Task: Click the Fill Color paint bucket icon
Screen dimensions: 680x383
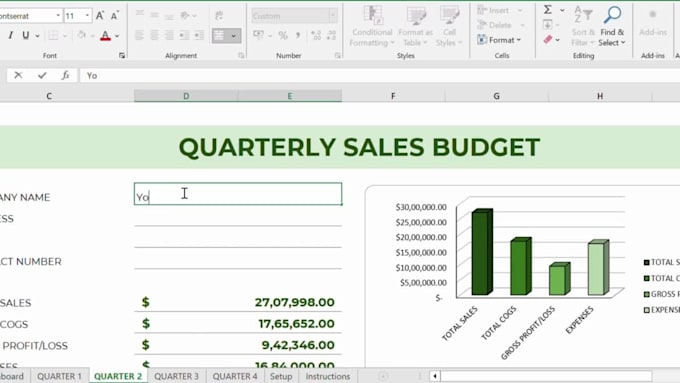Action: (82, 35)
